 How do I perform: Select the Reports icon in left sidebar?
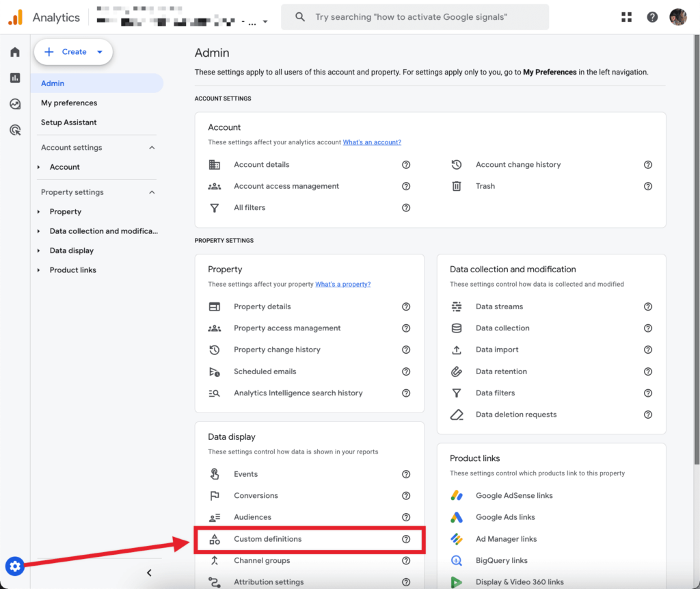click(14, 77)
